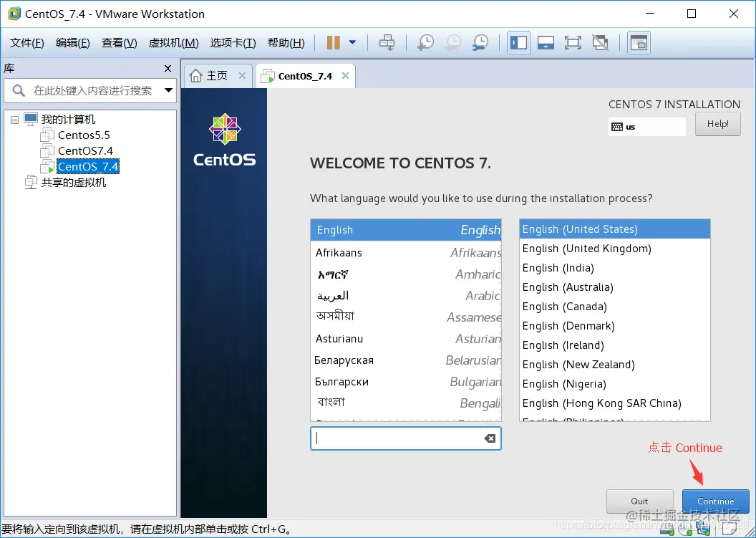Select the Bengali language row
756x538 pixels.
click(405, 403)
